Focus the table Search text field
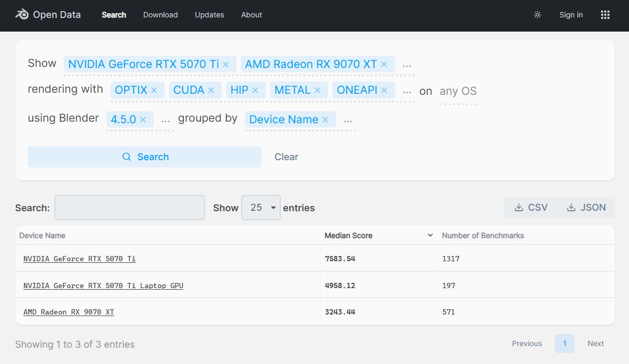The image size is (629, 364). pos(130,208)
